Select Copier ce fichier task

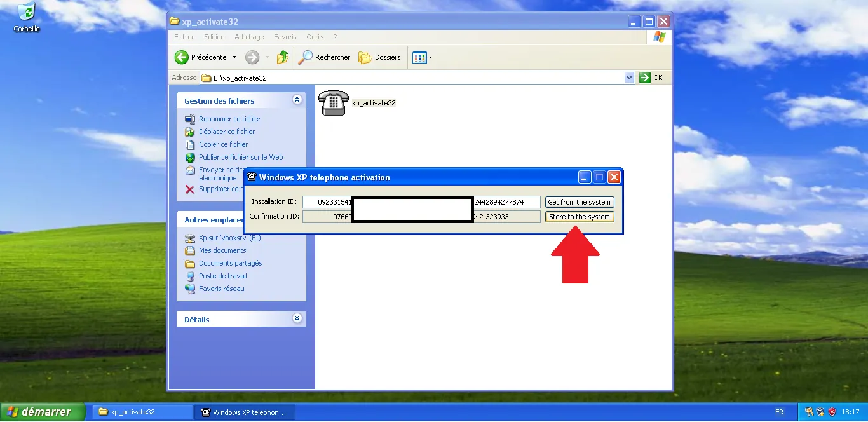pos(223,144)
